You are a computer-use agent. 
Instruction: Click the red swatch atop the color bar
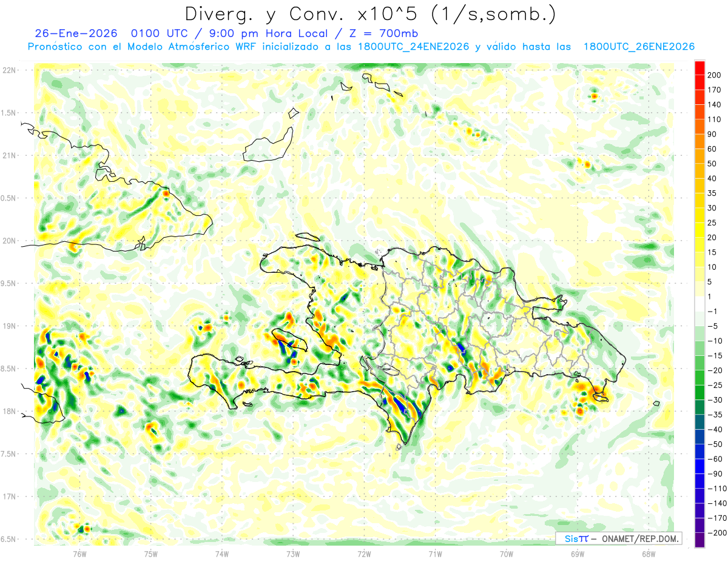coord(699,68)
